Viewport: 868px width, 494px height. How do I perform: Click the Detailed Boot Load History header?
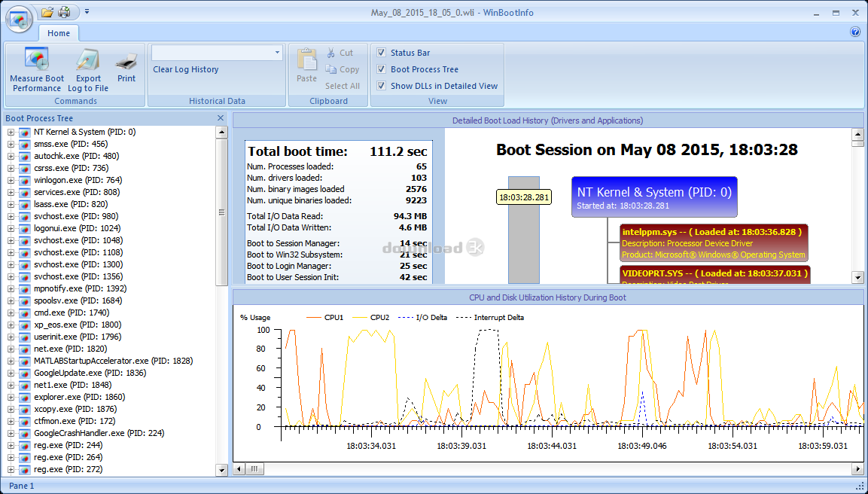coord(548,120)
